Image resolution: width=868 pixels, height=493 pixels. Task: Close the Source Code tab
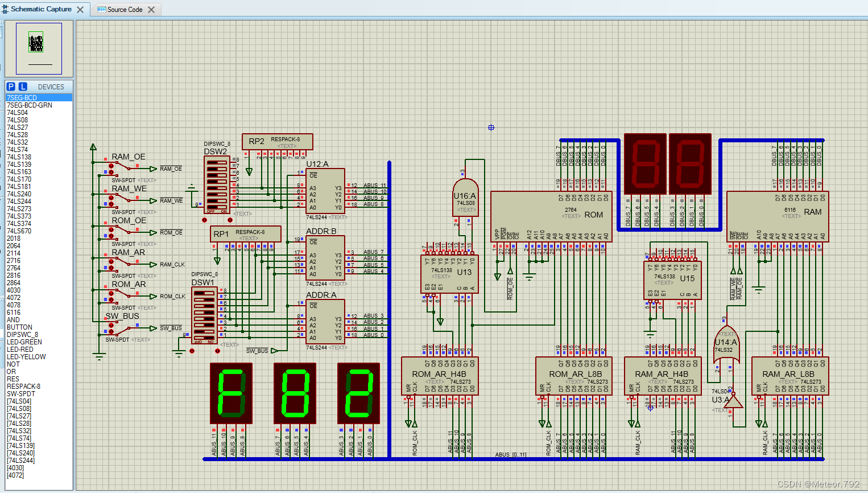(x=151, y=9)
